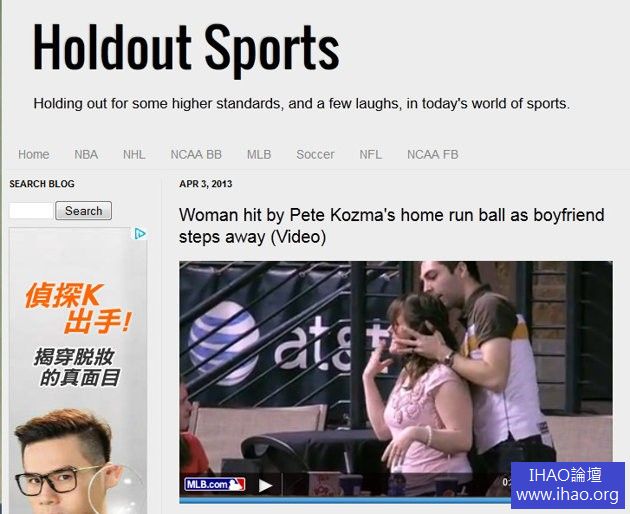
Task: Open the NBA section
Action: tap(86, 154)
